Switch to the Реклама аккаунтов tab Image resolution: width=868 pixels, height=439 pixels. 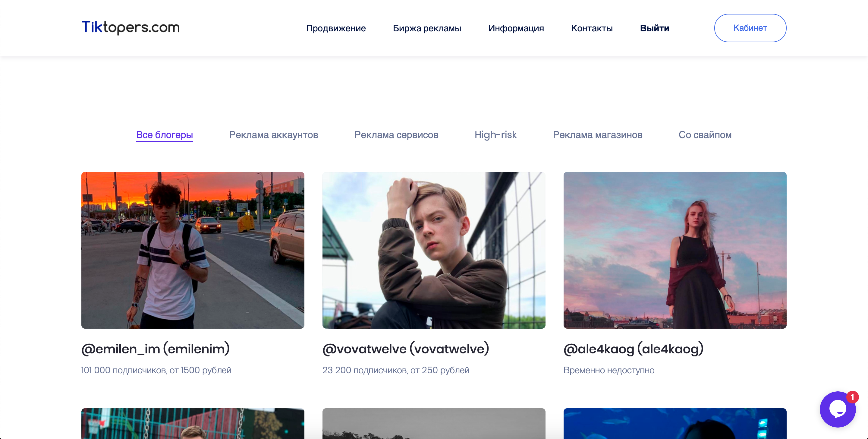(273, 135)
